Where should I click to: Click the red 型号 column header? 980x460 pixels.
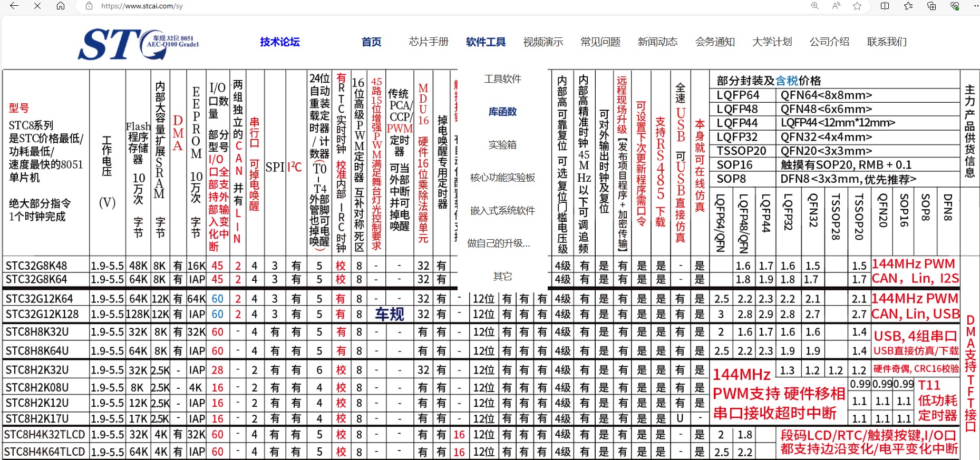click(18, 108)
